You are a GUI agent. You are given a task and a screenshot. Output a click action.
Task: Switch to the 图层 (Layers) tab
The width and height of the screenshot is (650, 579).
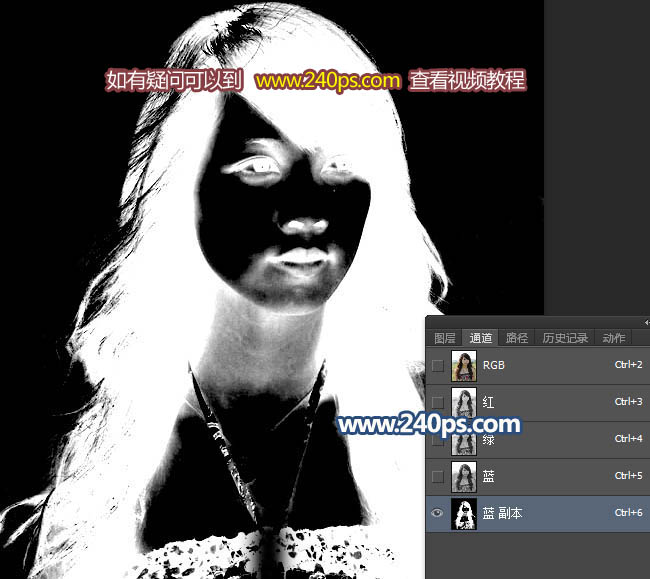pyautogui.click(x=445, y=338)
